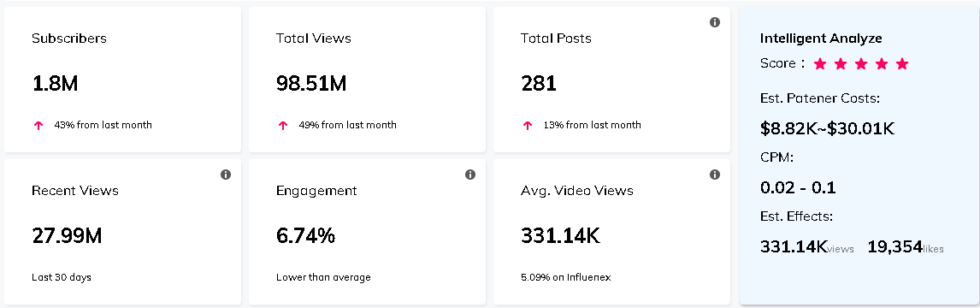
Task: Click the partner costs $8.82K~$30.01K estimate
Action: (x=828, y=128)
